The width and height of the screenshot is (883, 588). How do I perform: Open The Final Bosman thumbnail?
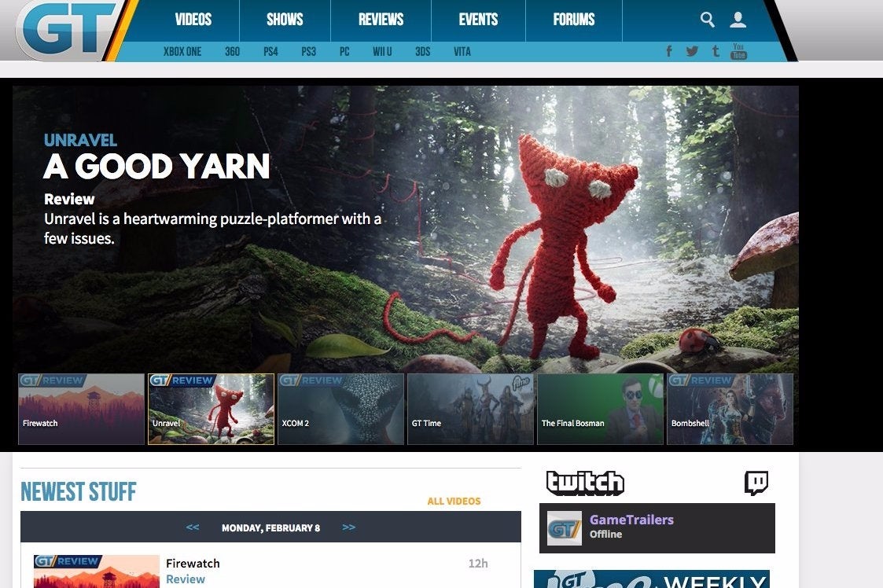600,409
